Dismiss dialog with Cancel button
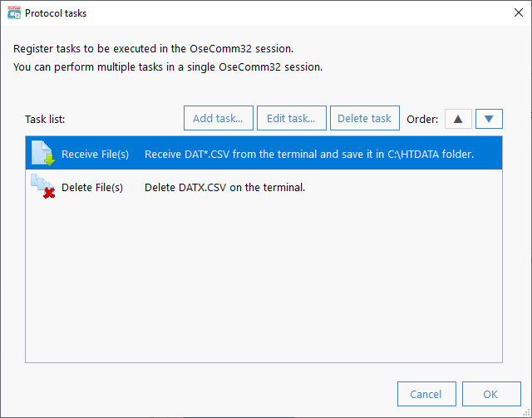 426,394
